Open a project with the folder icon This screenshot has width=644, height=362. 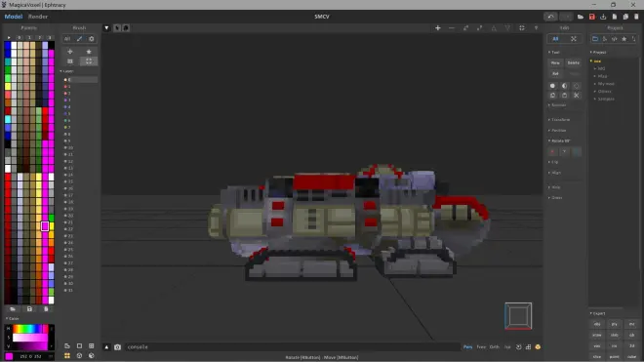tap(581, 17)
